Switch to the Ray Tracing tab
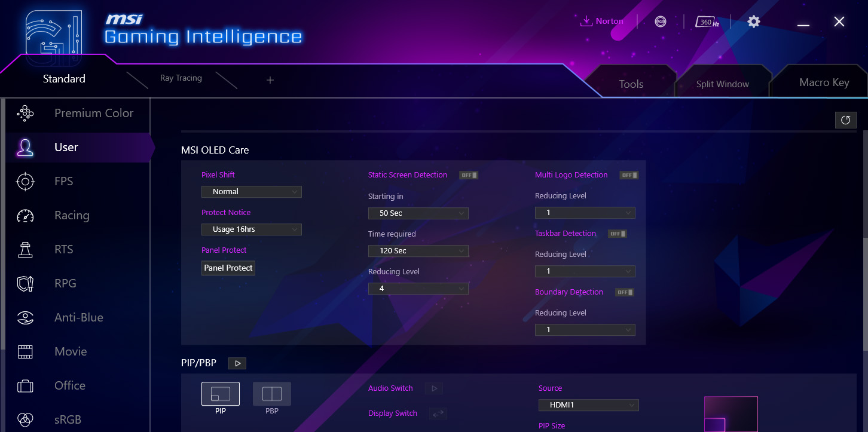 (x=181, y=78)
